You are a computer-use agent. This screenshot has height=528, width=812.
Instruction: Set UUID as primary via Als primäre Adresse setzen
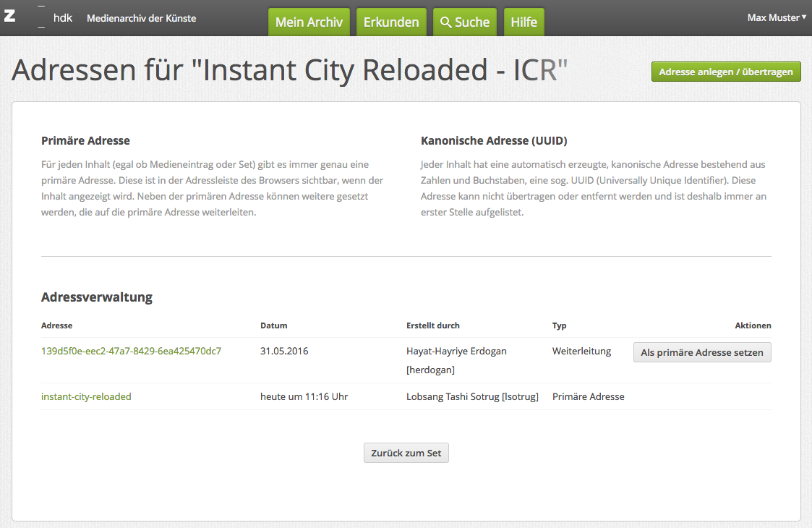pyautogui.click(x=702, y=352)
